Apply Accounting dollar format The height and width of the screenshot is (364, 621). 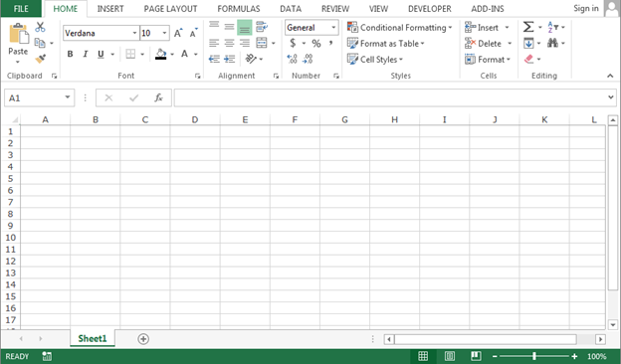tap(293, 43)
